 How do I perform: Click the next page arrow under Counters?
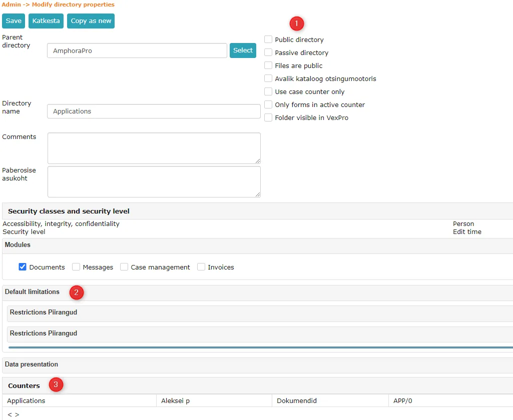click(17, 415)
